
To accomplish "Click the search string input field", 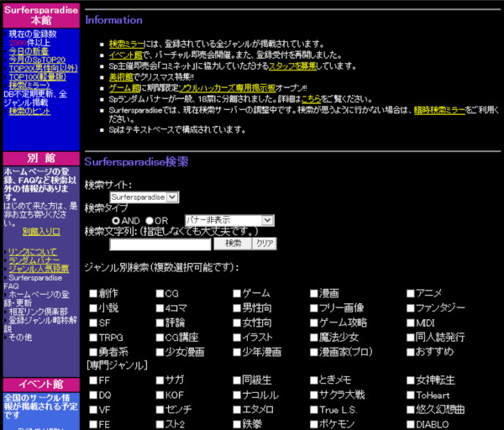I will pyautogui.click(x=160, y=244).
